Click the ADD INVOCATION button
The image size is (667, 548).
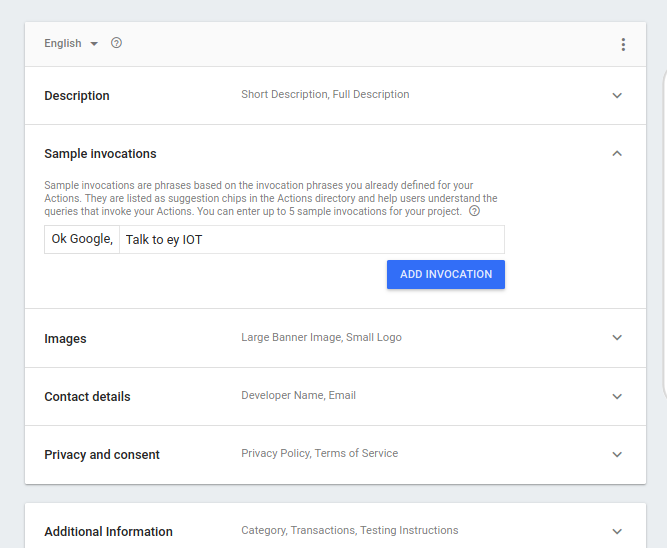pos(446,274)
